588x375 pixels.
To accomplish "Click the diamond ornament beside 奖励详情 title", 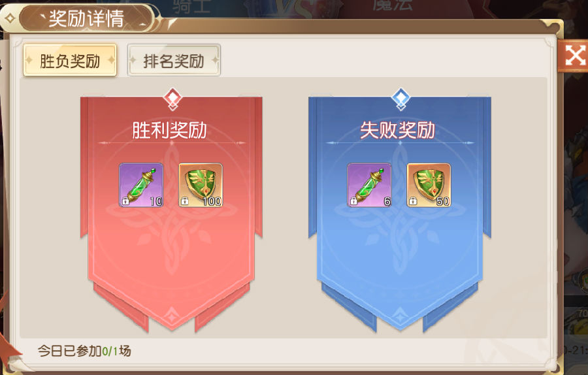I will tap(10, 18).
